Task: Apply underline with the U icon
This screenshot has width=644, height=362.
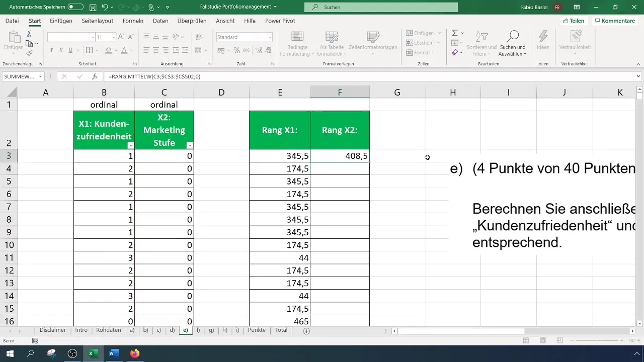Action: [x=70, y=50]
